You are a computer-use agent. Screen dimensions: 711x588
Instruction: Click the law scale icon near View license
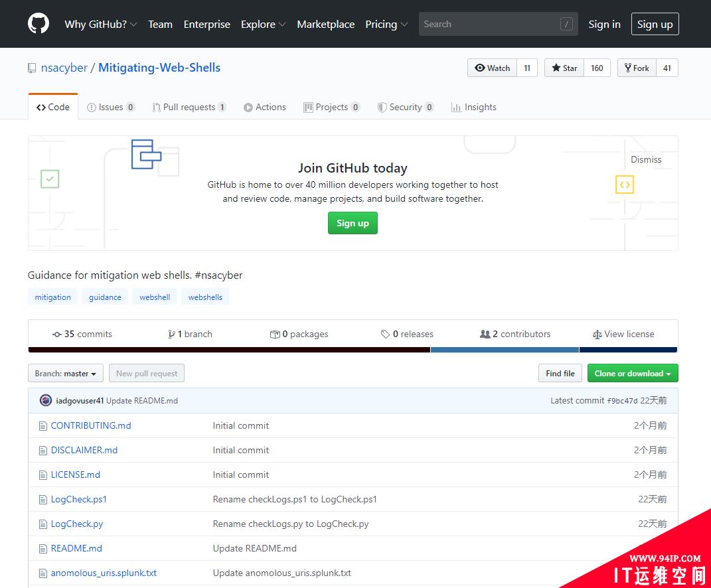[x=597, y=334]
